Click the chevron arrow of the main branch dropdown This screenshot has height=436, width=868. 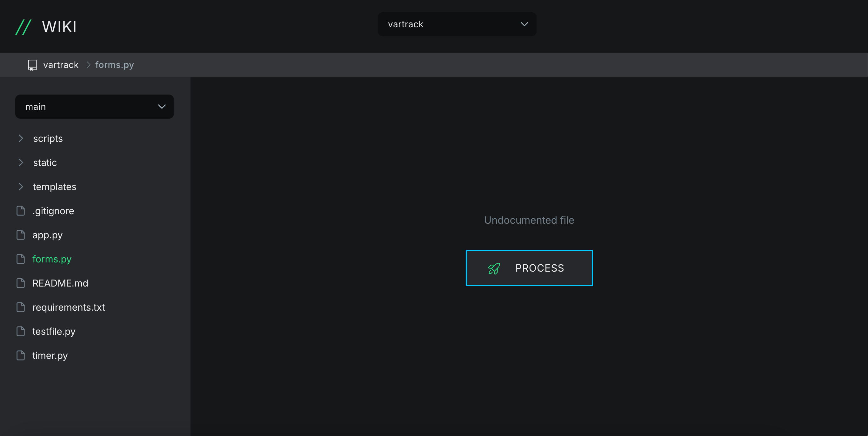162,107
